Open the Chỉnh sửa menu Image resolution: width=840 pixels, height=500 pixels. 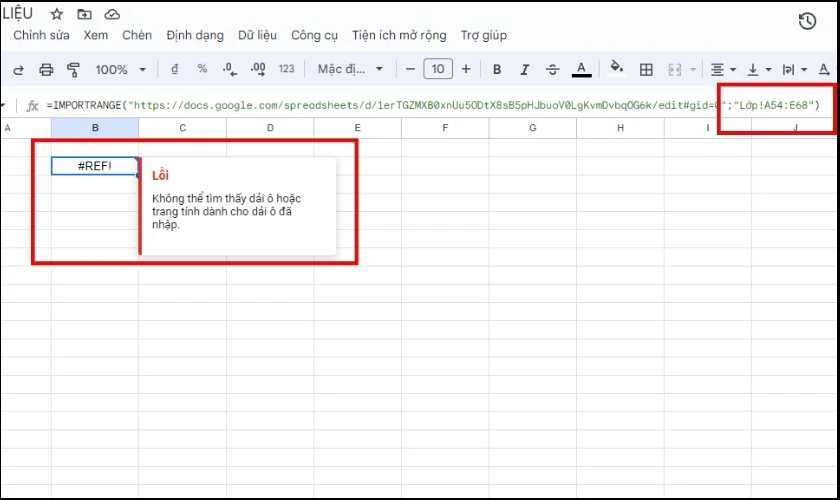(41, 35)
